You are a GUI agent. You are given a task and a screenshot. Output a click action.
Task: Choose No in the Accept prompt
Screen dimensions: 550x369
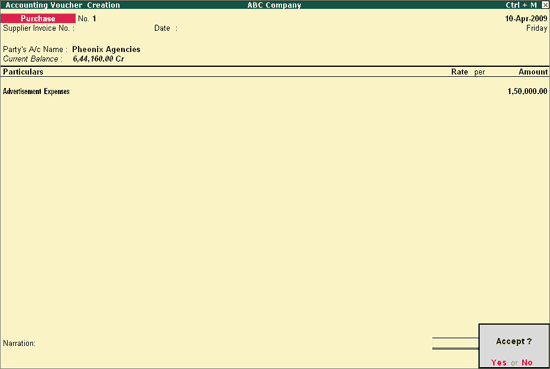527,362
